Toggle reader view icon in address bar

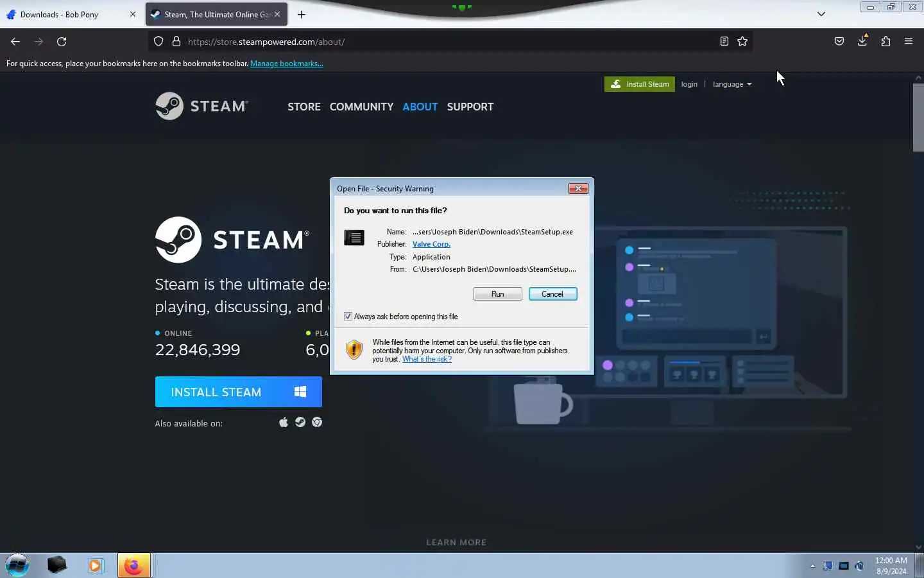[724, 42]
